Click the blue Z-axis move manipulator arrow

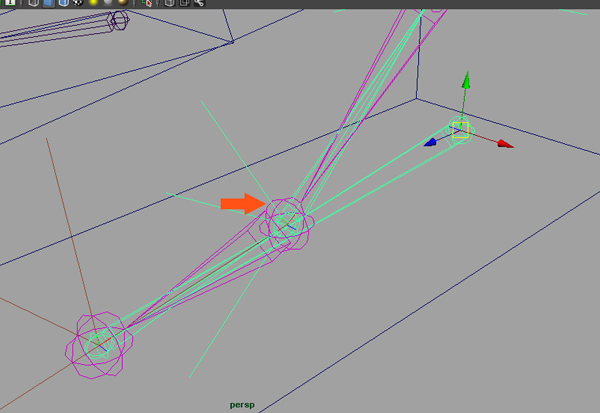tap(430, 142)
